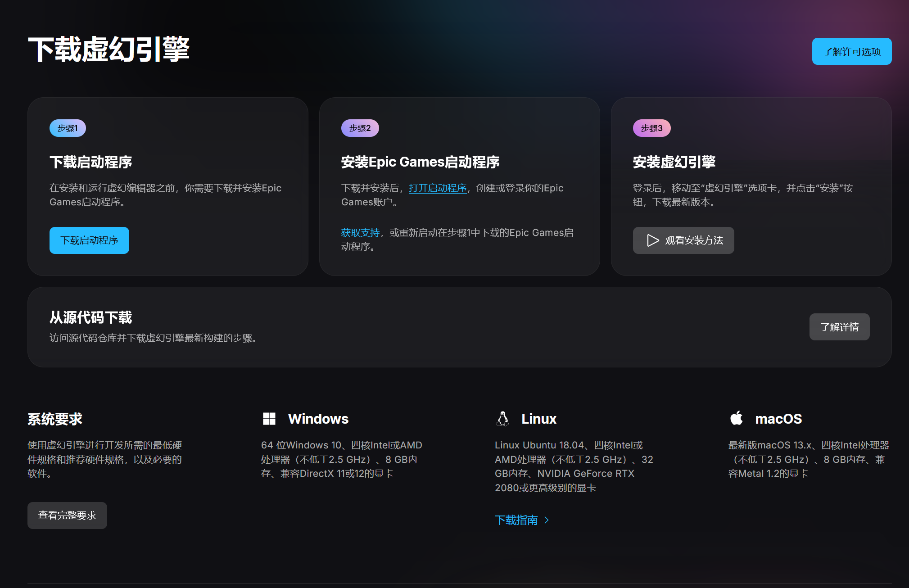The width and height of the screenshot is (909, 588).
Task: Click chevron arrow next to 下载指南
Action: pos(547,520)
